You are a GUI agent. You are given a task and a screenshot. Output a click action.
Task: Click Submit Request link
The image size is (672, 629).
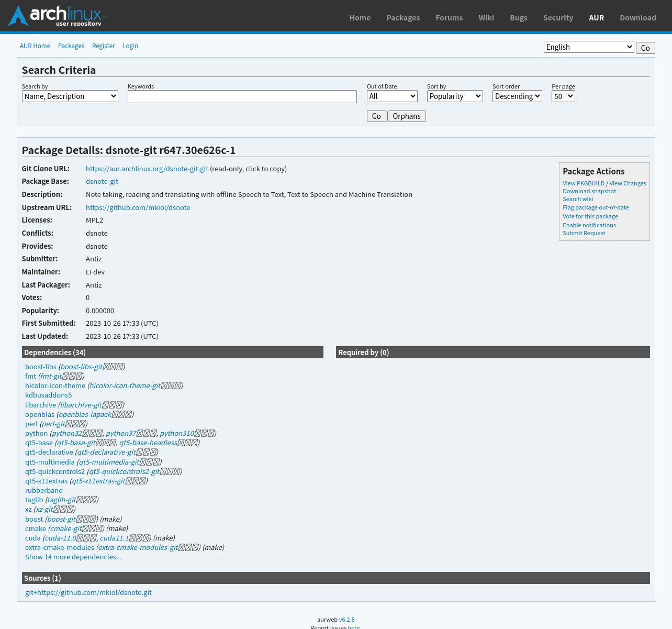click(x=584, y=233)
